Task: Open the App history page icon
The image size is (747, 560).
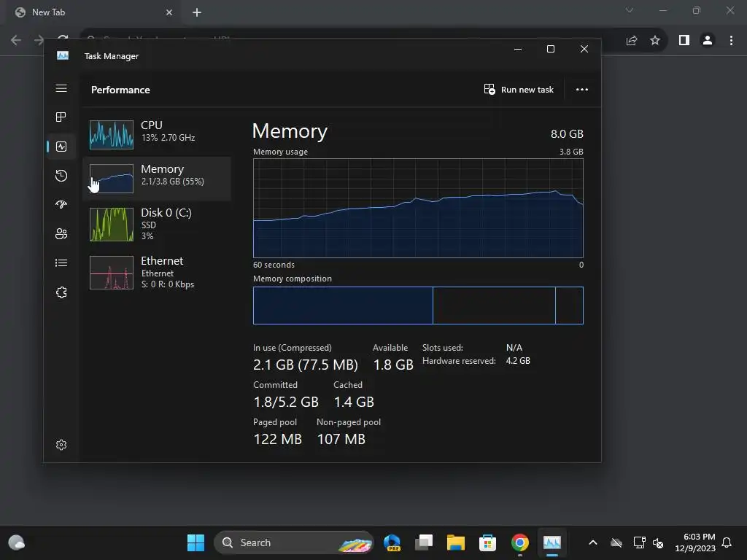Action: point(61,176)
